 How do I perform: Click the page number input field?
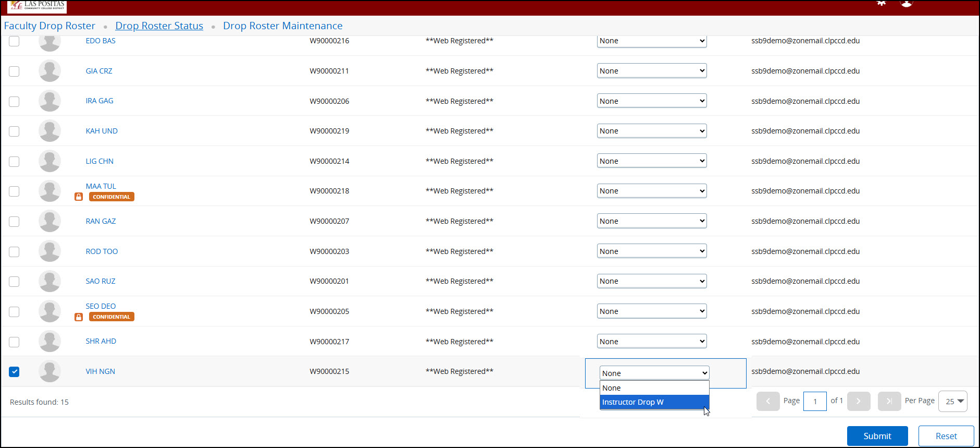(815, 401)
